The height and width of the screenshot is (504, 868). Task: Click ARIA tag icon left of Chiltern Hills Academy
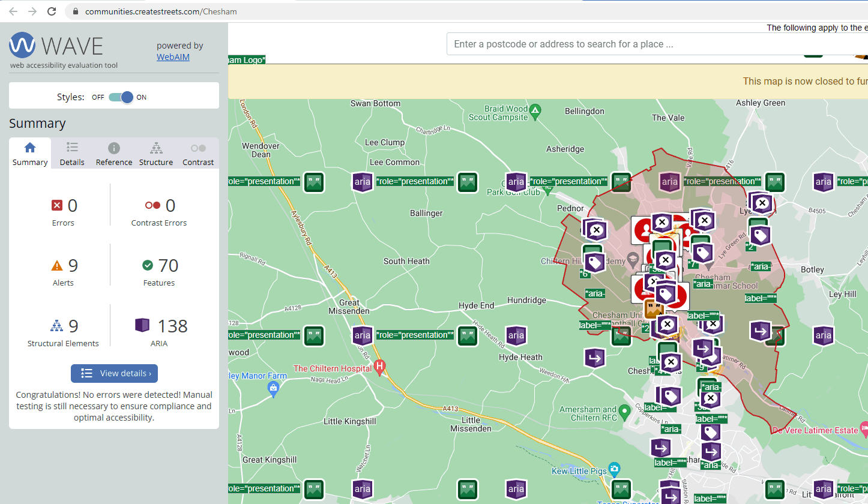pyautogui.click(x=594, y=263)
